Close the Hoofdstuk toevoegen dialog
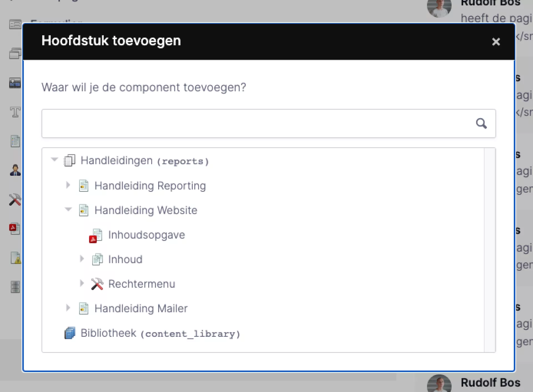This screenshot has height=392, width=533. (496, 42)
